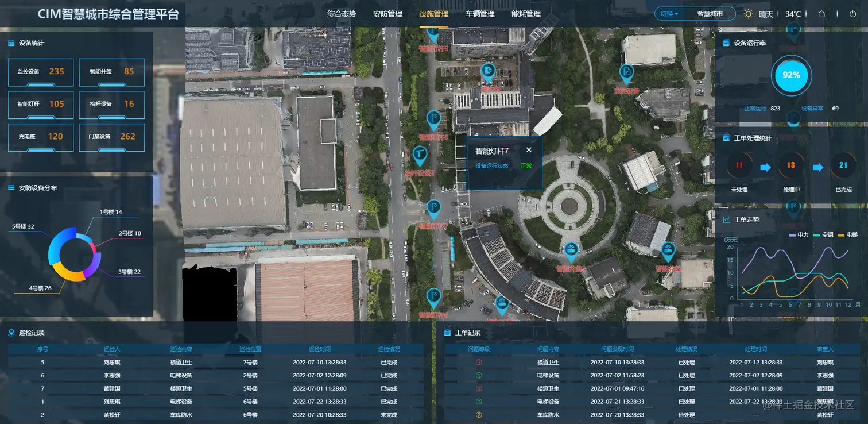This screenshot has width=868, height=424.
Task: Open the 能耗管理 menu
Action: [x=526, y=14]
